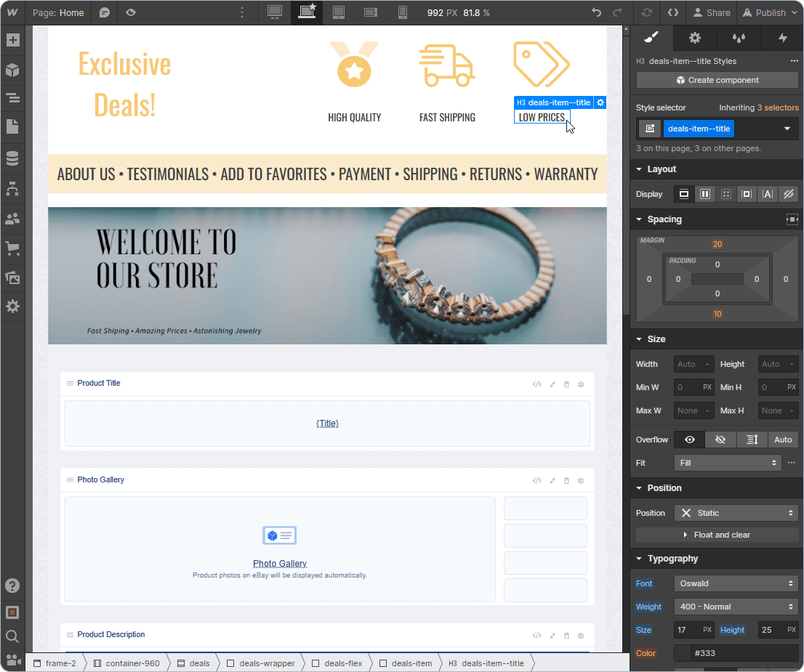804x672 pixels.
Task: Open the Ecommerce cart panel
Action: coord(12,248)
